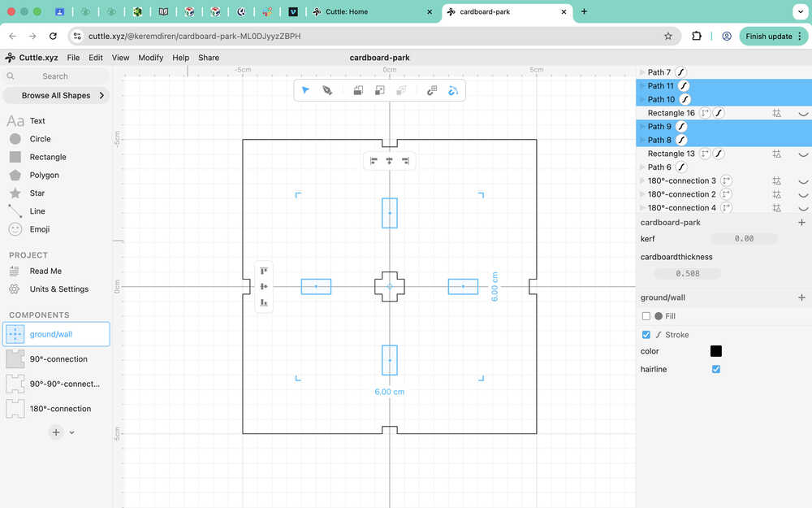The height and width of the screenshot is (508, 812).
Task: Click align horizontal centers icon above selection
Action: [x=389, y=161]
